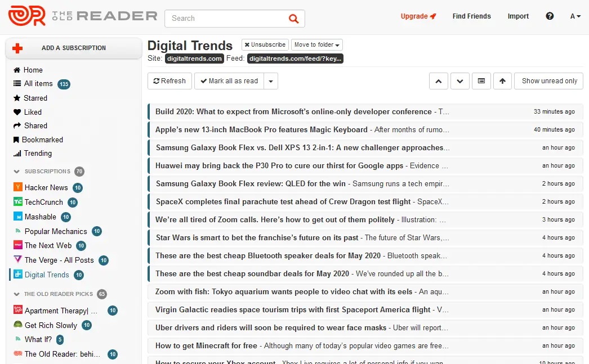
Task: Open the account A dropdown menu
Action: [x=575, y=16]
